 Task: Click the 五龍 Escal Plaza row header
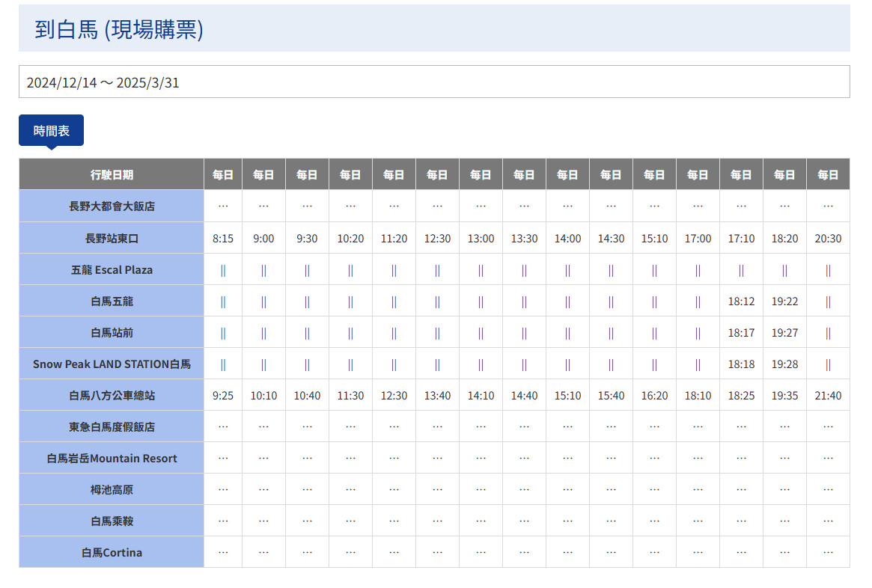pyautogui.click(x=112, y=270)
